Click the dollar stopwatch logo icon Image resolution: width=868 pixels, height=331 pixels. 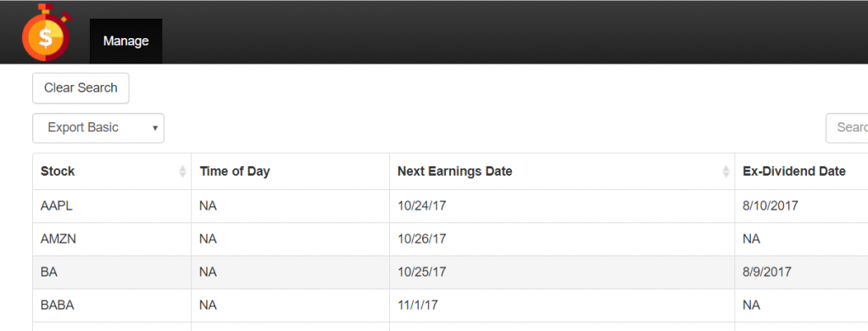47,33
